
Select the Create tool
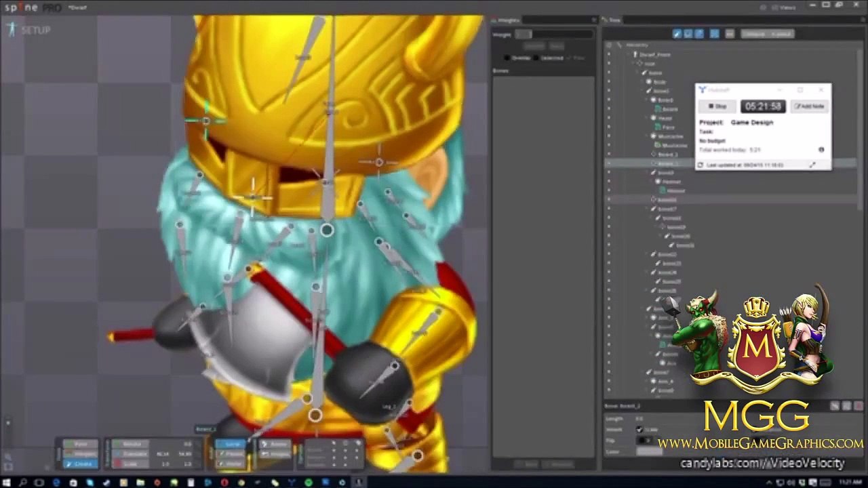(81, 464)
